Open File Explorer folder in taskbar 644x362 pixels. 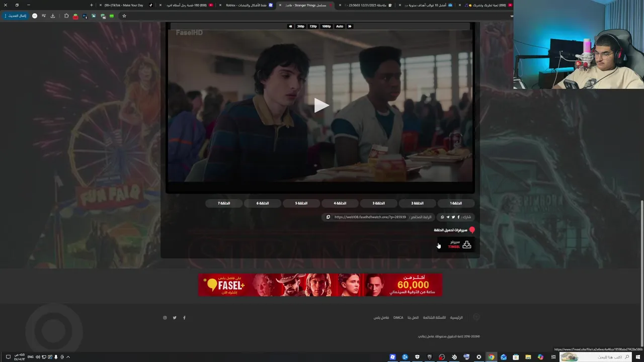tap(528, 357)
